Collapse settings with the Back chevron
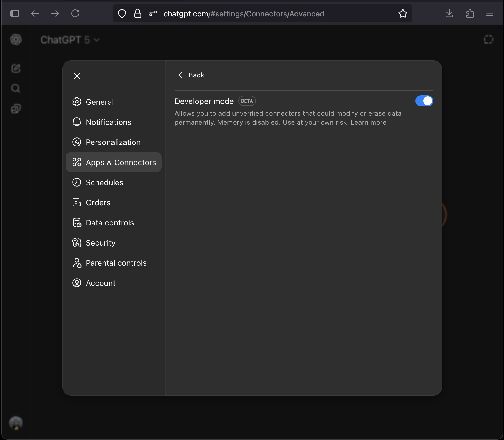Viewport: 504px width, 440px height. pos(180,75)
